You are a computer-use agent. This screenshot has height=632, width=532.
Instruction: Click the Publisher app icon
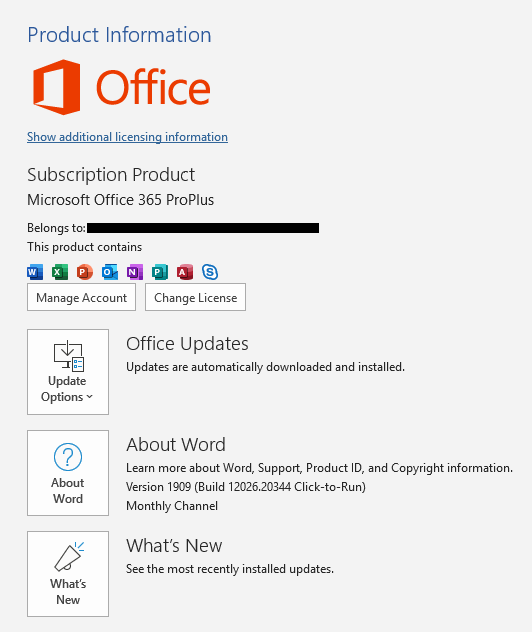click(x=160, y=272)
